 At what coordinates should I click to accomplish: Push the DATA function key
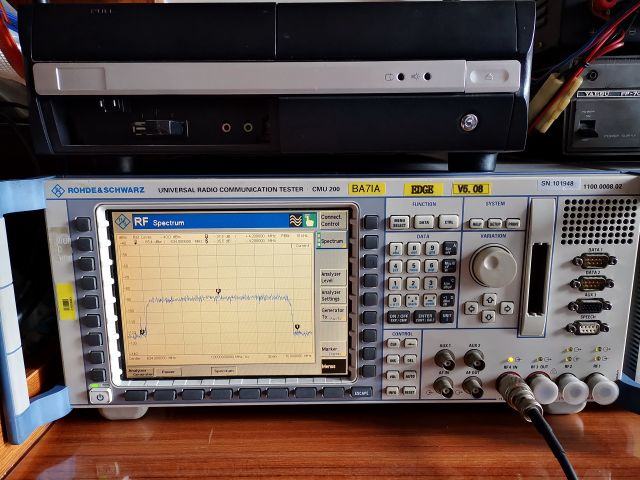(424, 222)
